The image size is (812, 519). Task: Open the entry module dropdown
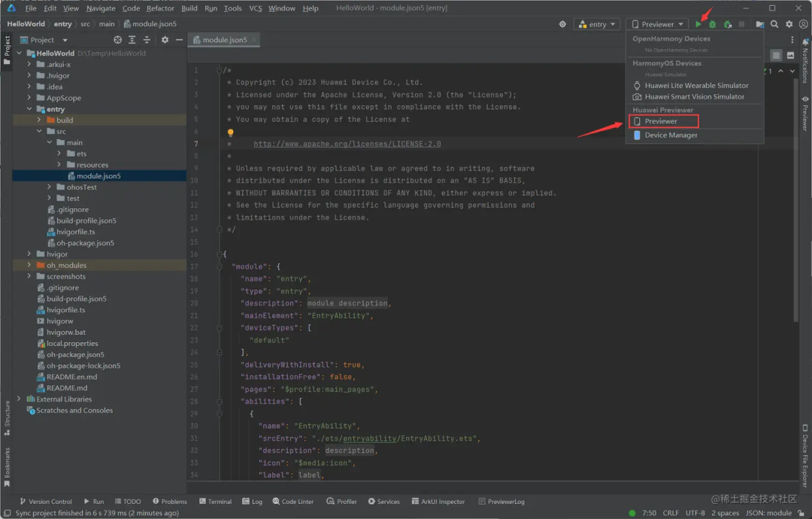596,24
